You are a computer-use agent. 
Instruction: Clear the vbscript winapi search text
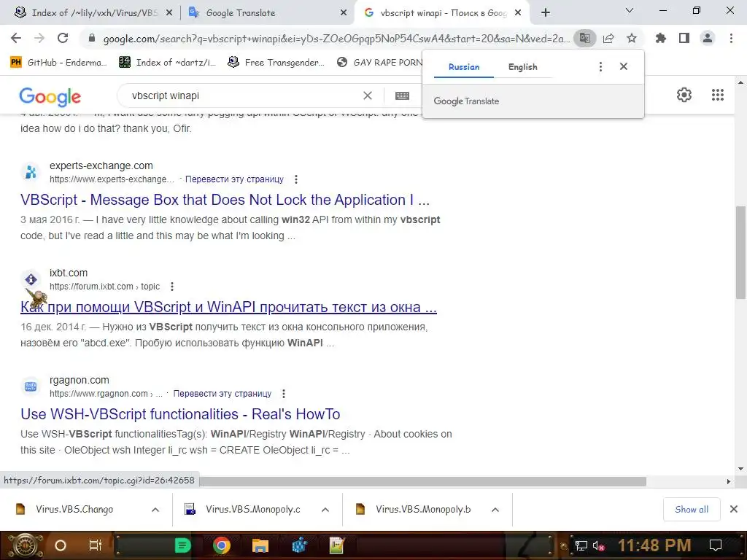tap(368, 96)
